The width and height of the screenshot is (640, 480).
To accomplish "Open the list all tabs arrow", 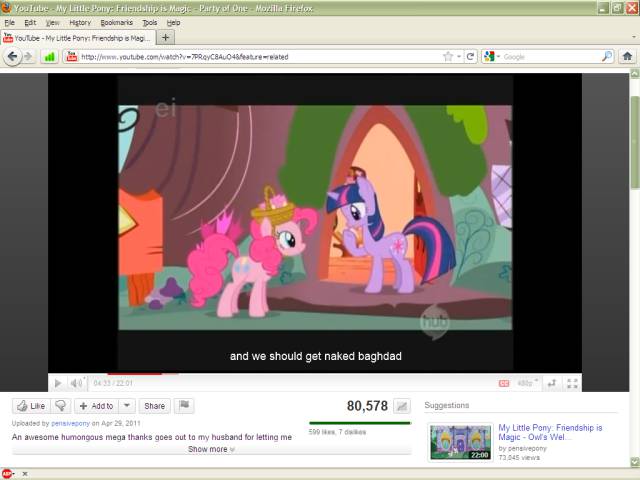I will [634, 37].
